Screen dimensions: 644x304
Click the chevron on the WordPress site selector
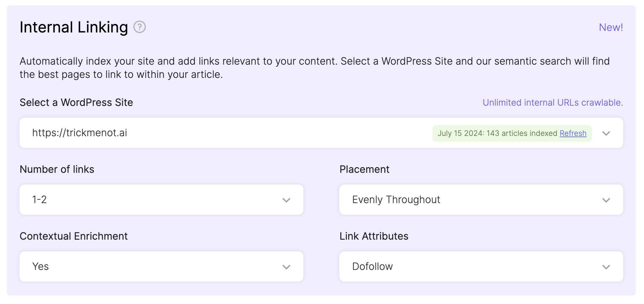[606, 133]
